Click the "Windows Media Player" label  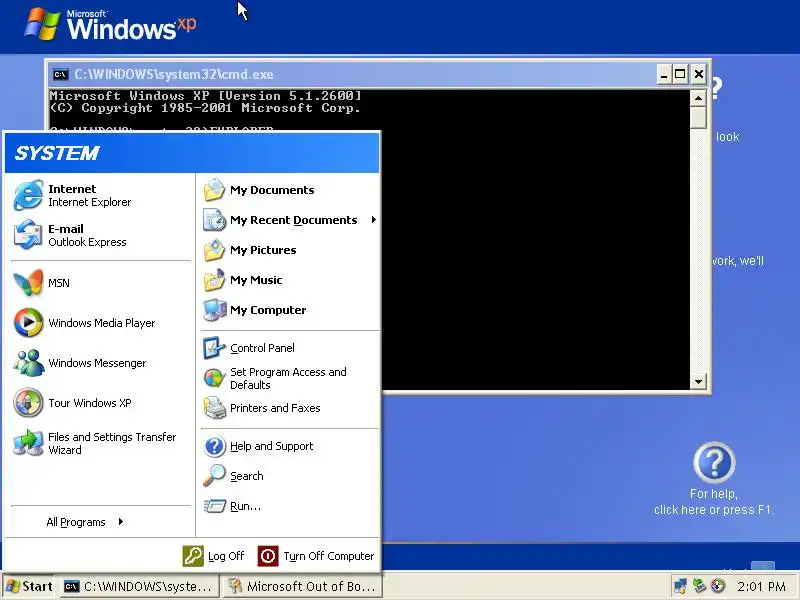pyautogui.click(x=102, y=323)
